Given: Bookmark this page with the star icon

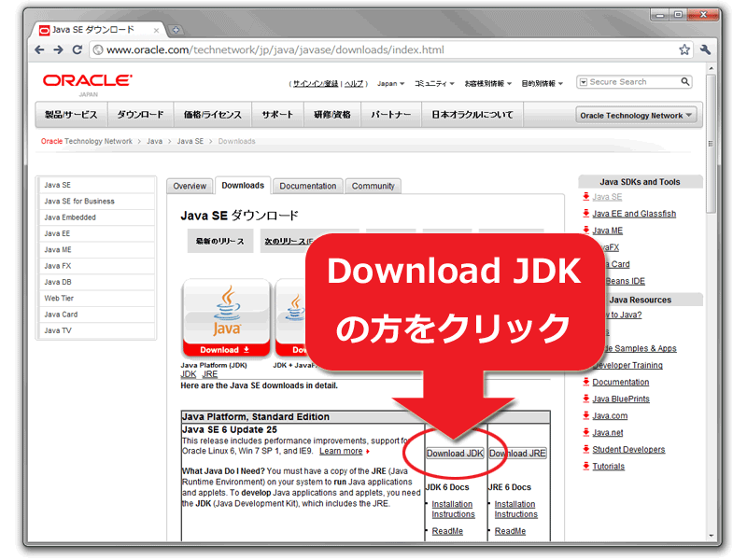Looking at the screenshot, I should 684,49.
